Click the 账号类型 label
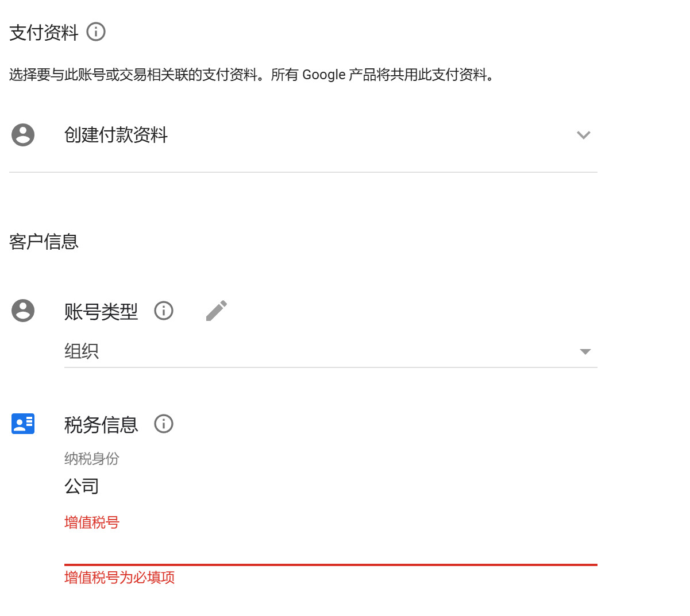690x616 pixels. pyautogui.click(x=101, y=312)
